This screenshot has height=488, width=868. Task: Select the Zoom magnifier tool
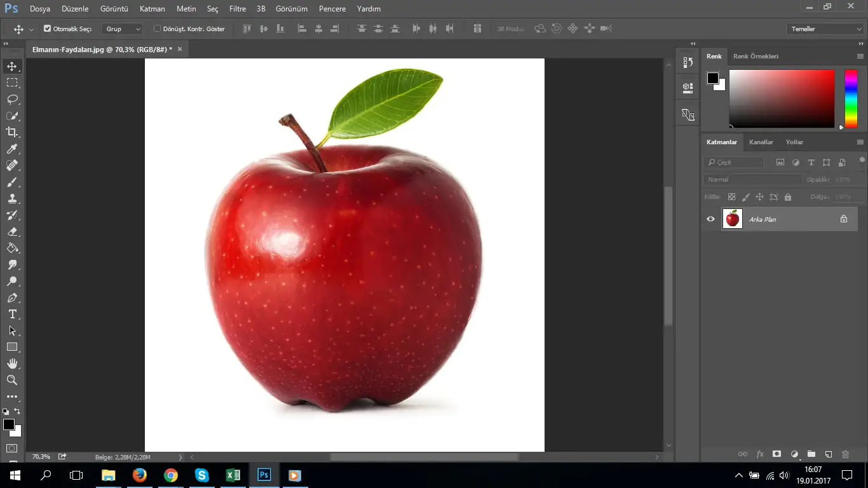click(x=12, y=380)
